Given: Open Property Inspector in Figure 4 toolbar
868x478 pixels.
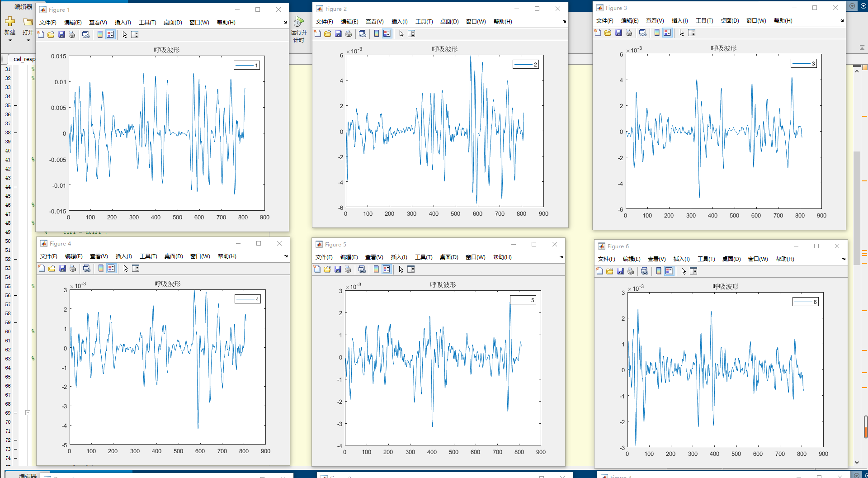Looking at the screenshot, I should click(x=136, y=268).
